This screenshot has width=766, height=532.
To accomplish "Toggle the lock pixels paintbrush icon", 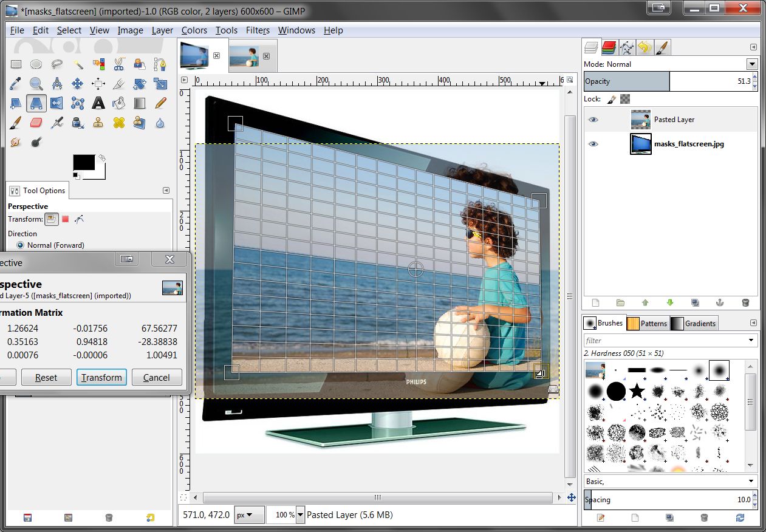I will (612, 99).
